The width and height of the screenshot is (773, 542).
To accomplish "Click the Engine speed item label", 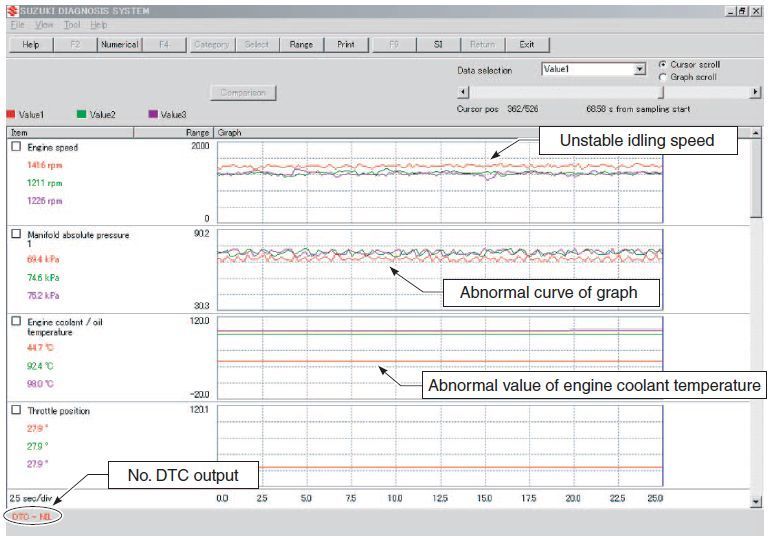I will tap(53, 147).
